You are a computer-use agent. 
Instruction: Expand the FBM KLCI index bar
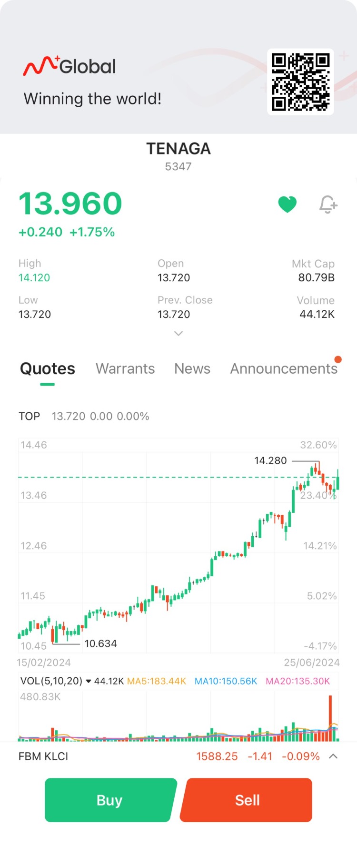pyautogui.click(x=333, y=756)
